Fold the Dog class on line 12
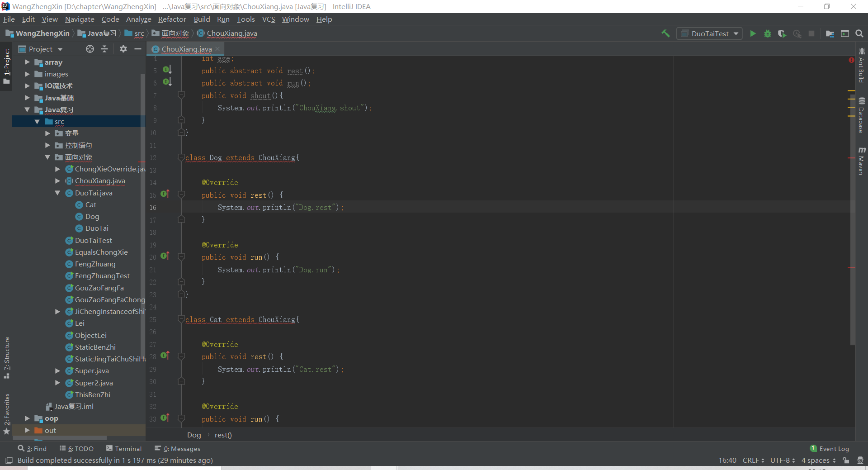This screenshot has width=868, height=470. coord(181,157)
